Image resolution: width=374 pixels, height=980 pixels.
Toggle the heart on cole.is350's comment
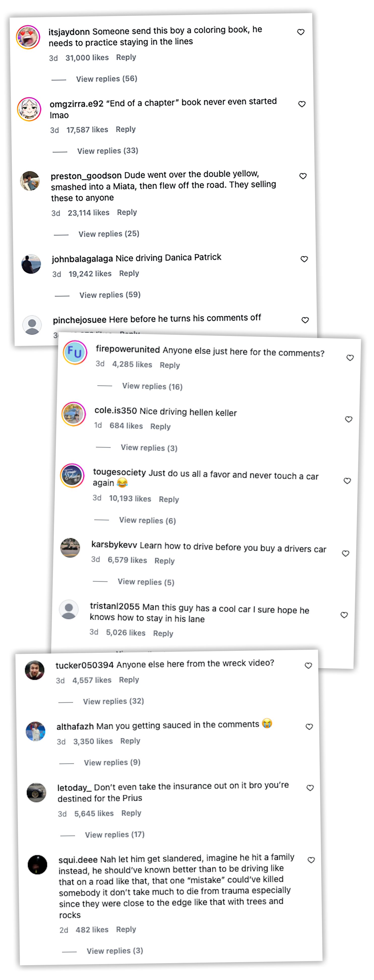(349, 419)
